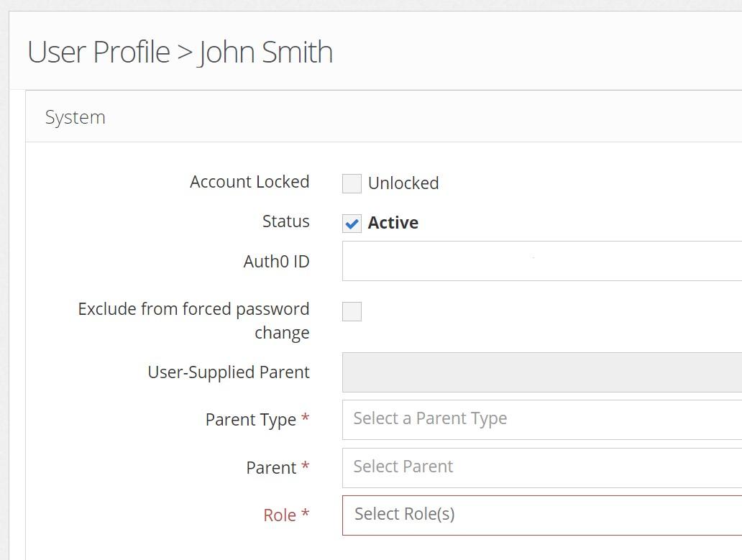Enable Exclude from forced password change checkbox
The width and height of the screenshot is (742, 560).
(352, 311)
